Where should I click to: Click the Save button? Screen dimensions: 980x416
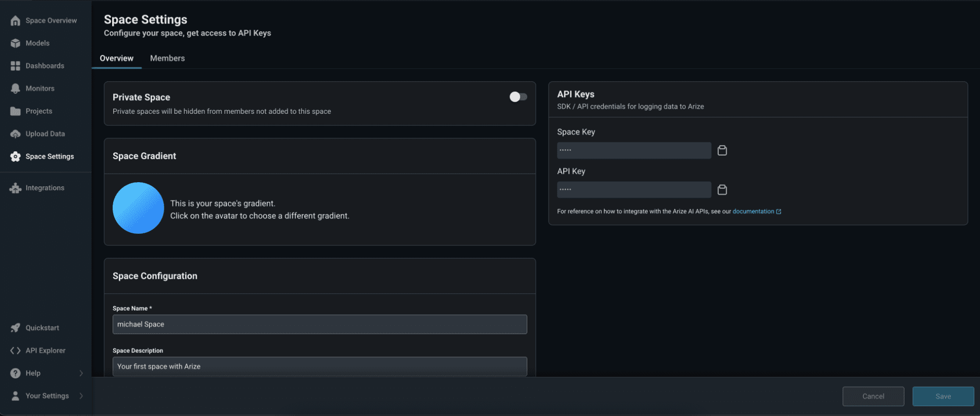click(x=943, y=396)
